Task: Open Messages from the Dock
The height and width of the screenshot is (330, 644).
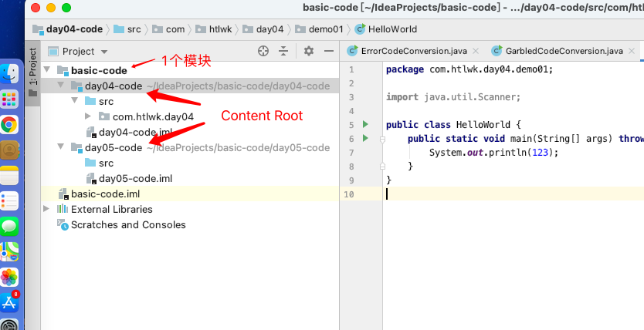Action: click(9, 226)
